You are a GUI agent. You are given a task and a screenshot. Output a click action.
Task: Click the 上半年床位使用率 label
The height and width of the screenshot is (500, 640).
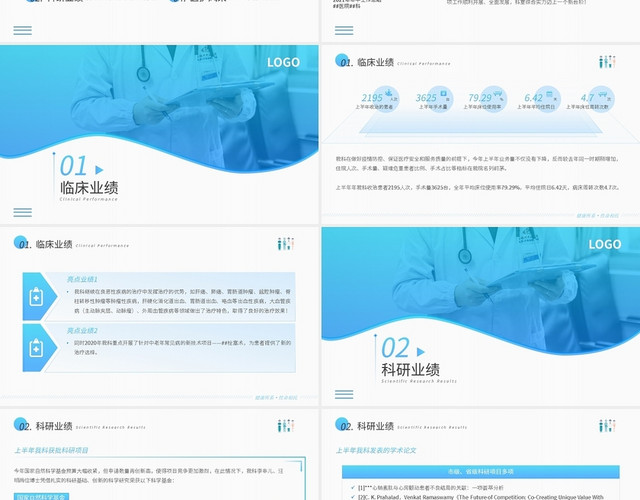482,107
